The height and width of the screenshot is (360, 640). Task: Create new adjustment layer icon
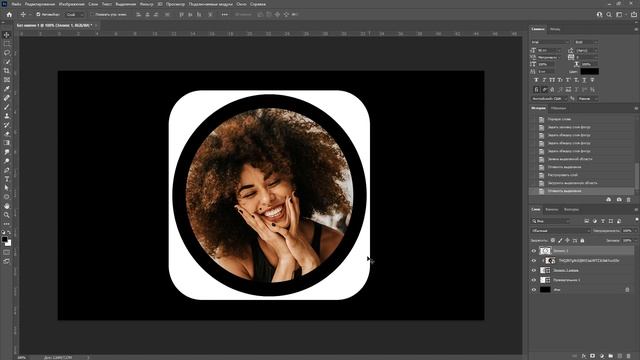click(x=602, y=356)
